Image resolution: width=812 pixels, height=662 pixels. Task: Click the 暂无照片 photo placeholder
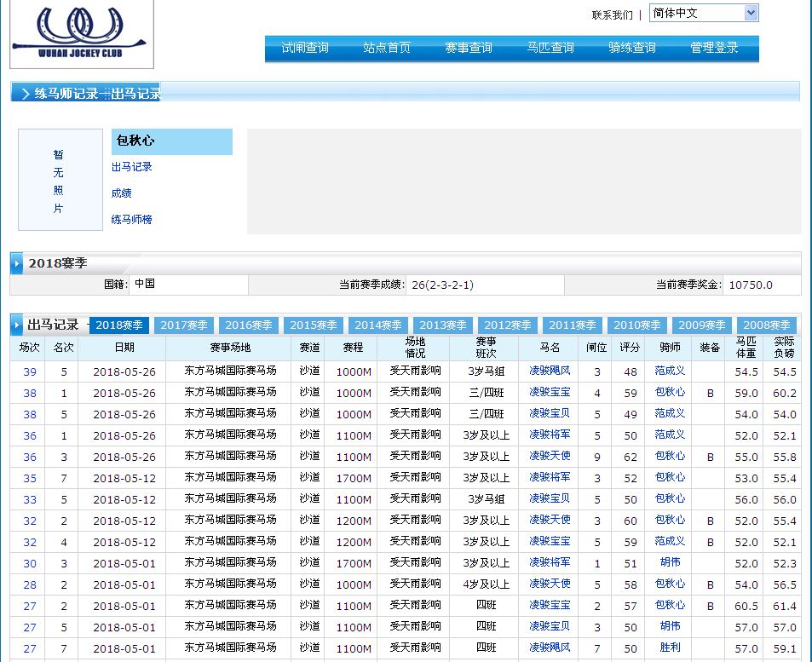pos(60,181)
